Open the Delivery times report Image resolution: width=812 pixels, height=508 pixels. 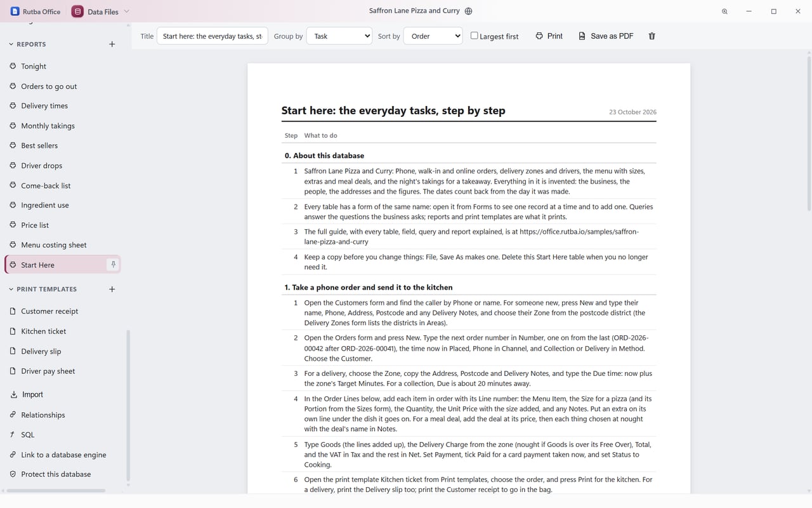coord(62,106)
